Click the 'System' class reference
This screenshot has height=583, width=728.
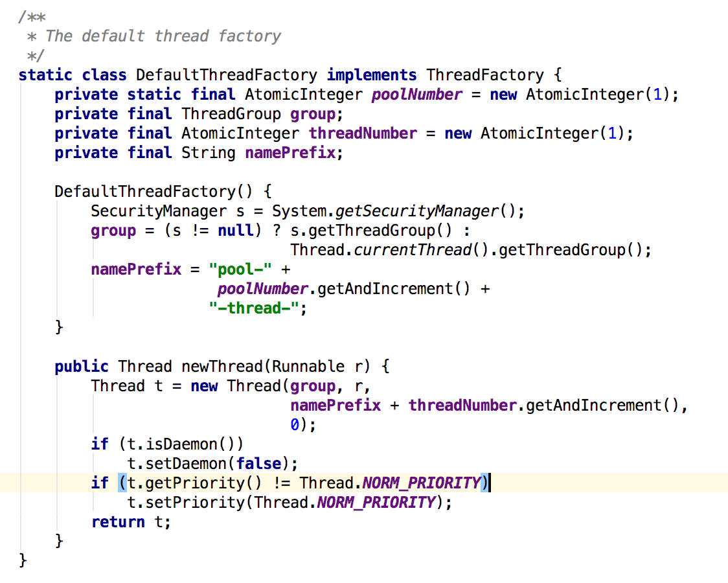299,211
